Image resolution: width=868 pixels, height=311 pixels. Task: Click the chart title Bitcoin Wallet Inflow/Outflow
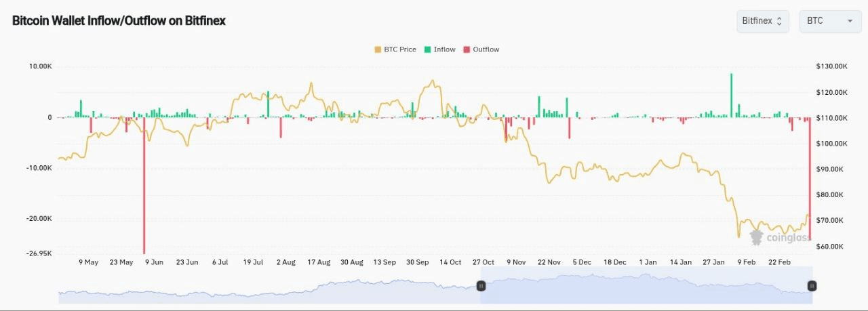119,21
